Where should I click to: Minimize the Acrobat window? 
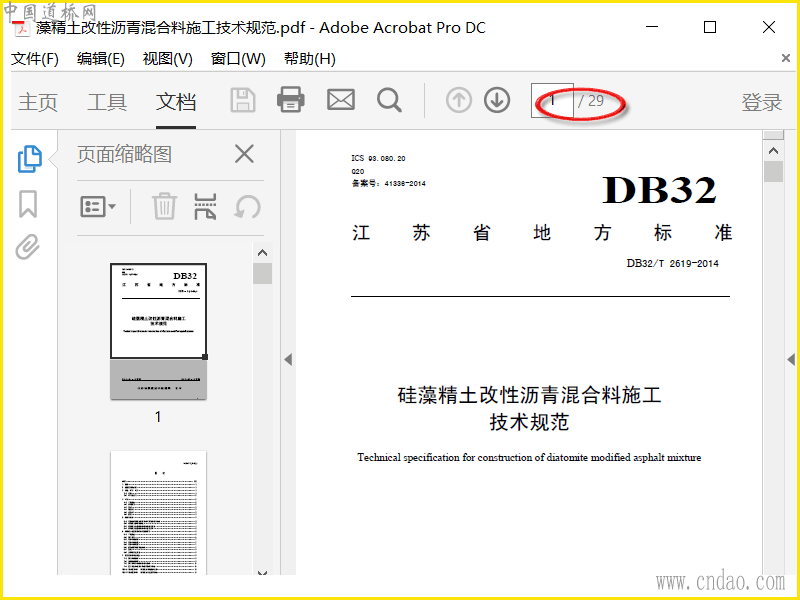(x=652, y=27)
